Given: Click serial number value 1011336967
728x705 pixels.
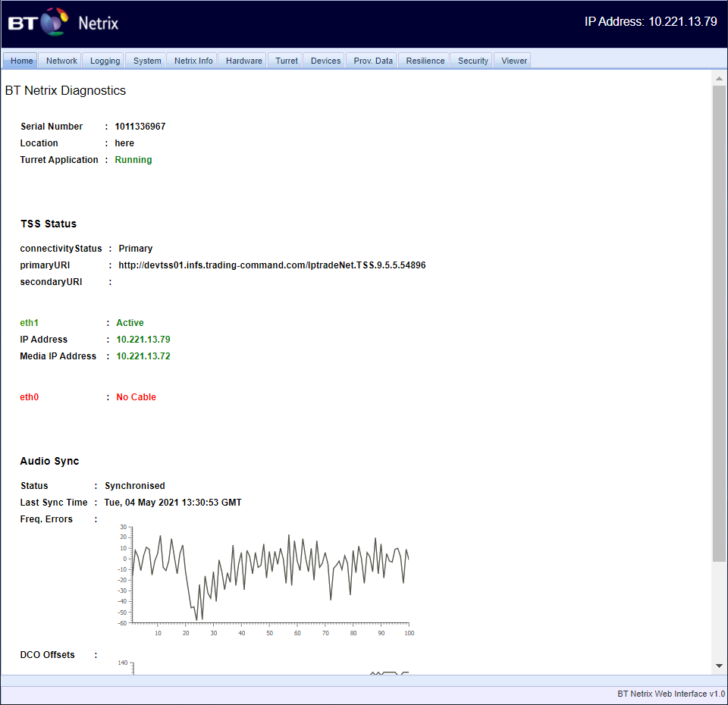Looking at the screenshot, I should click(x=140, y=127).
